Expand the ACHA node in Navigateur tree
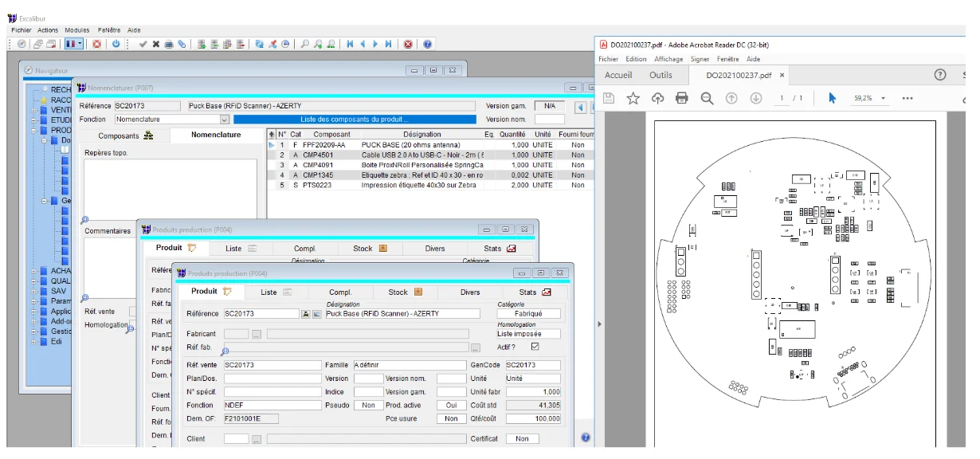980x459 pixels. pos(34,271)
